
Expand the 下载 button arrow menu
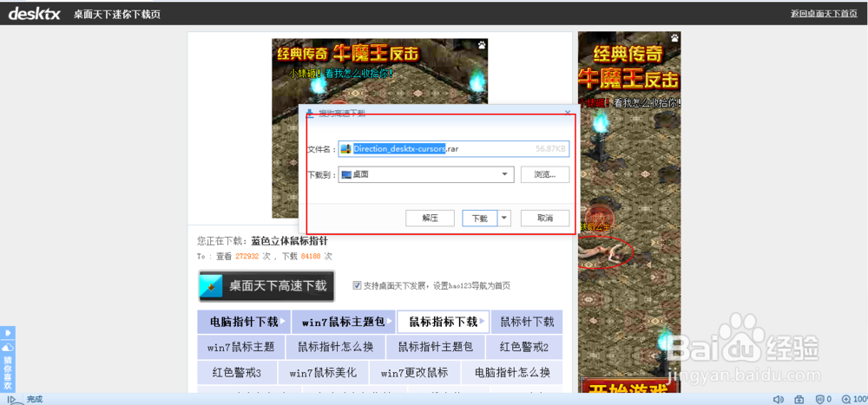(504, 218)
